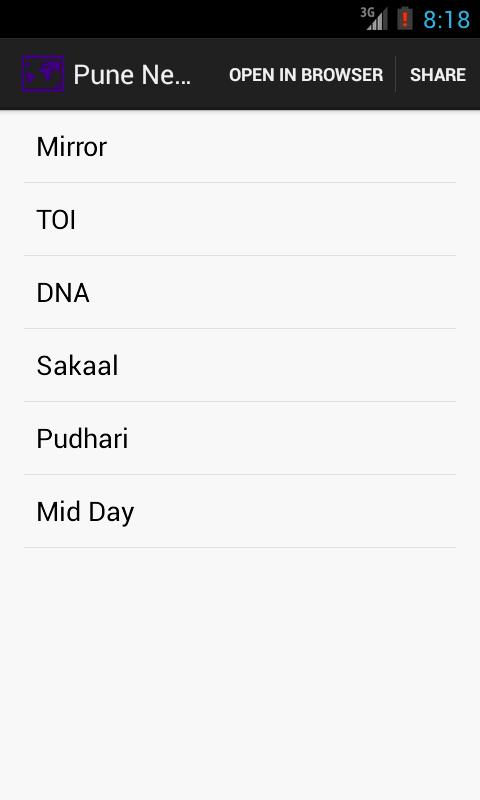Click the 3G network indicator
Screen dimensions: 480x800
tap(367, 12)
